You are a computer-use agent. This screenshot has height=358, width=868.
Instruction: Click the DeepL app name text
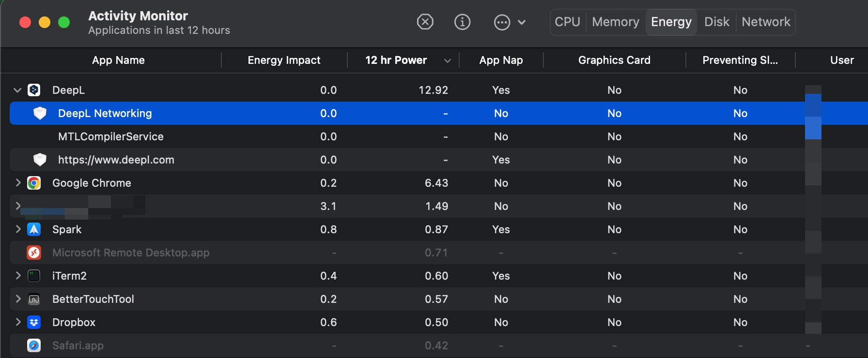[68, 90]
